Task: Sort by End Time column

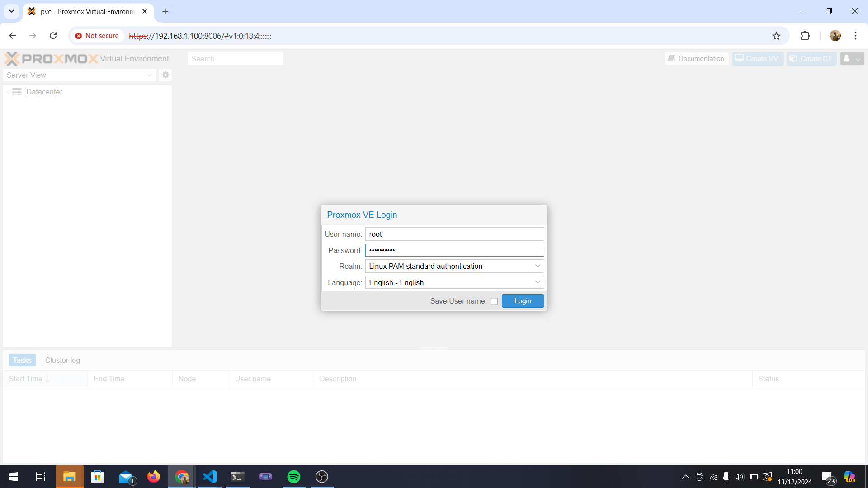Action: pyautogui.click(x=130, y=379)
